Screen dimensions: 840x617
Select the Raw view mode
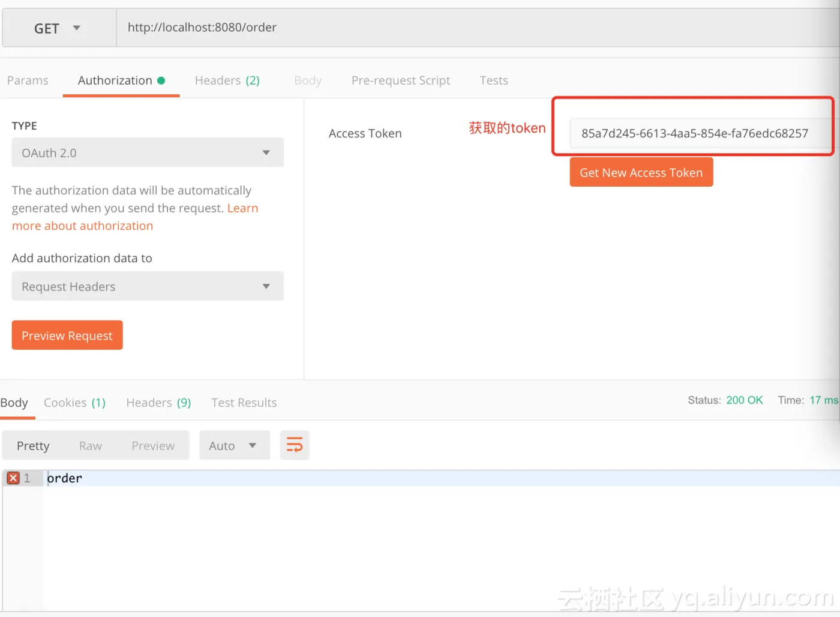point(91,445)
